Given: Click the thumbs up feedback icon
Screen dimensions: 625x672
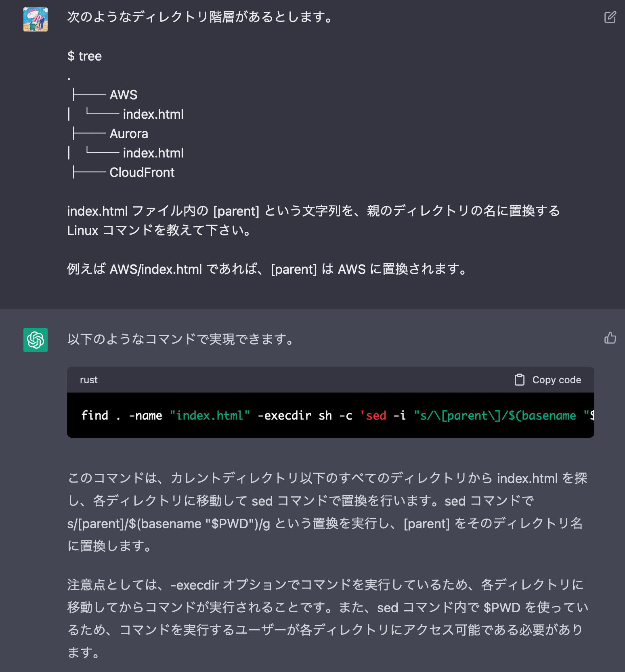Looking at the screenshot, I should (x=610, y=338).
